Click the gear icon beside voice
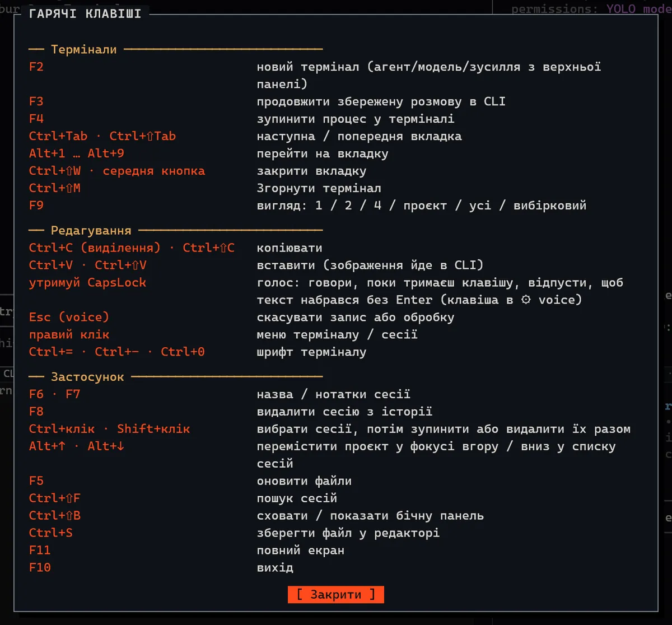This screenshot has width=672, height=625. (525, 300)
